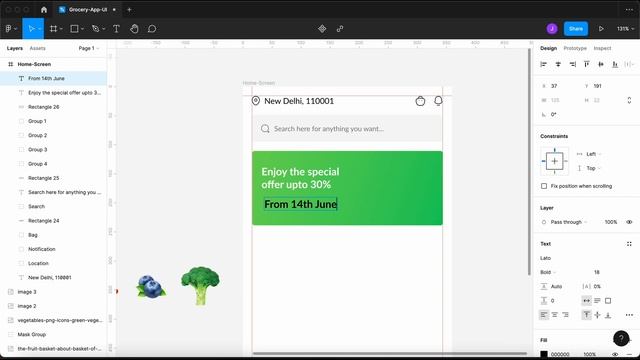Image resolution: width=640 pixels, height=360 pixels.
Task: Toggle Auto width text resizing
Action: tap(587, 300)
